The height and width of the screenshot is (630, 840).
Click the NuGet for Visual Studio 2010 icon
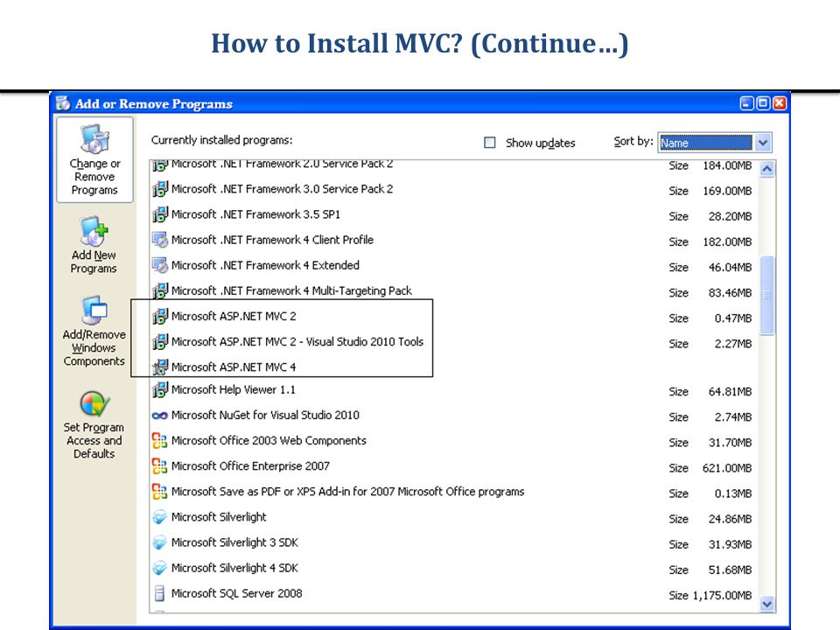[159, 415]
